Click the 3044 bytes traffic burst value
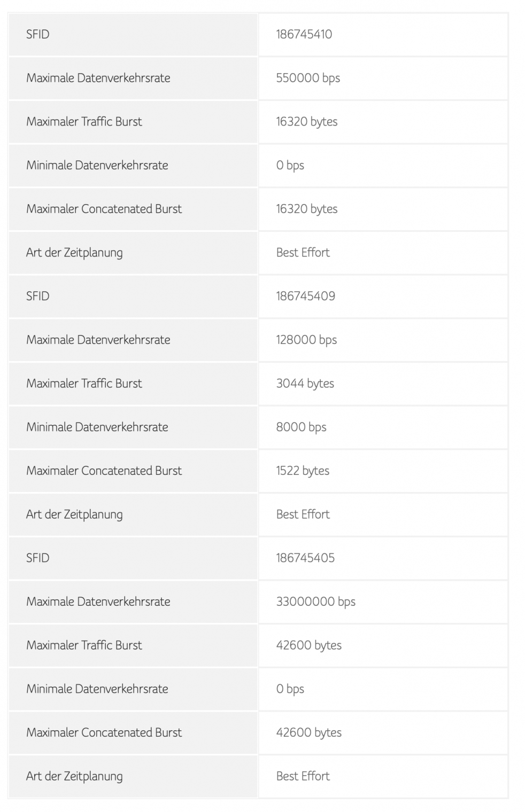Image resolution: width=525 pixels, height=812 pixels. 305,384
